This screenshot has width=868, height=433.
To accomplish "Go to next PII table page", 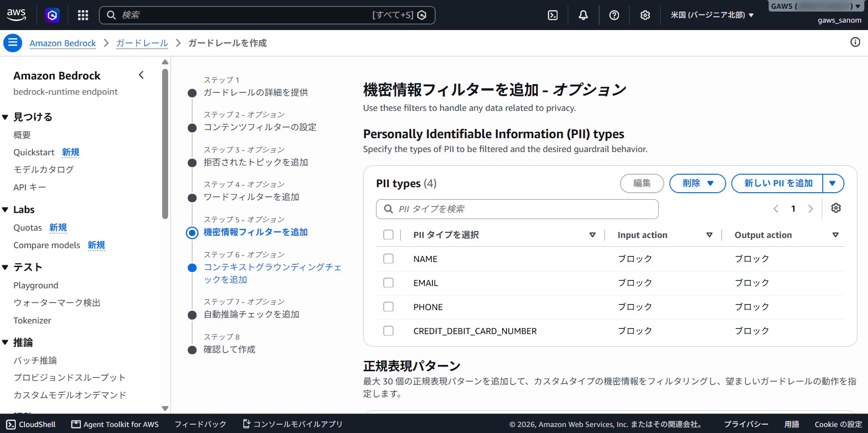I will click(x=810, y=209).
